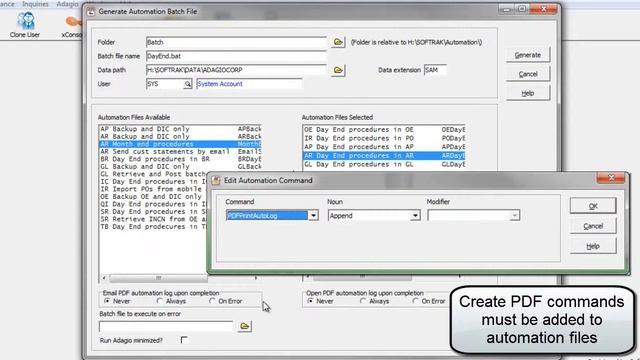Image resolution: width=640 pixels, height=360 pixels.
Task: Click the Data extension field
Action: click(x=435, y=70)
